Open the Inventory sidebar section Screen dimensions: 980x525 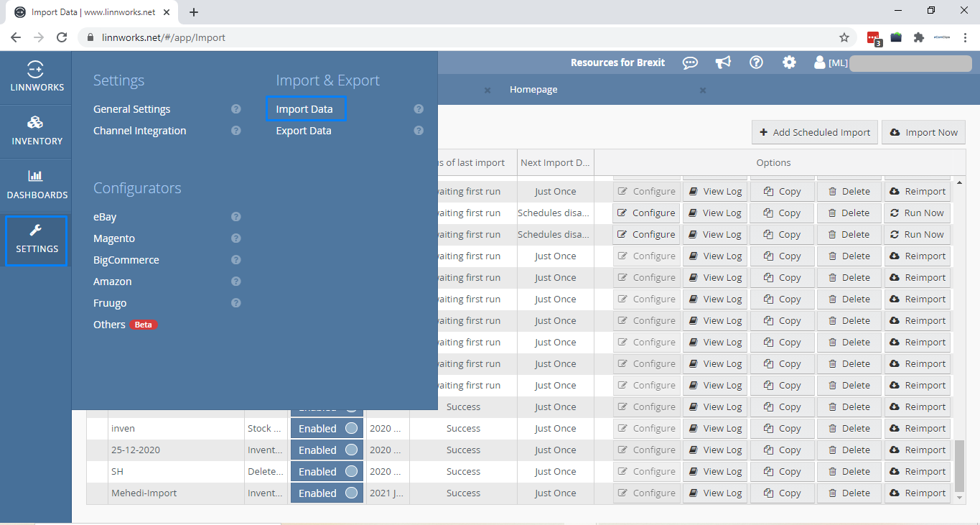pyautogui.click(x=36, y=131)
